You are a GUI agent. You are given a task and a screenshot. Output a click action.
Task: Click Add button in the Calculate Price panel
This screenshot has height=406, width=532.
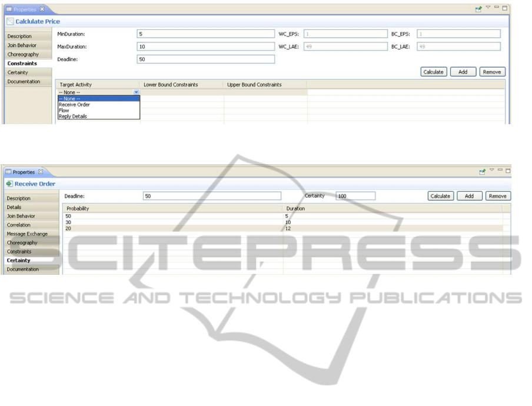pyautogui.click(x=463, y=72)
